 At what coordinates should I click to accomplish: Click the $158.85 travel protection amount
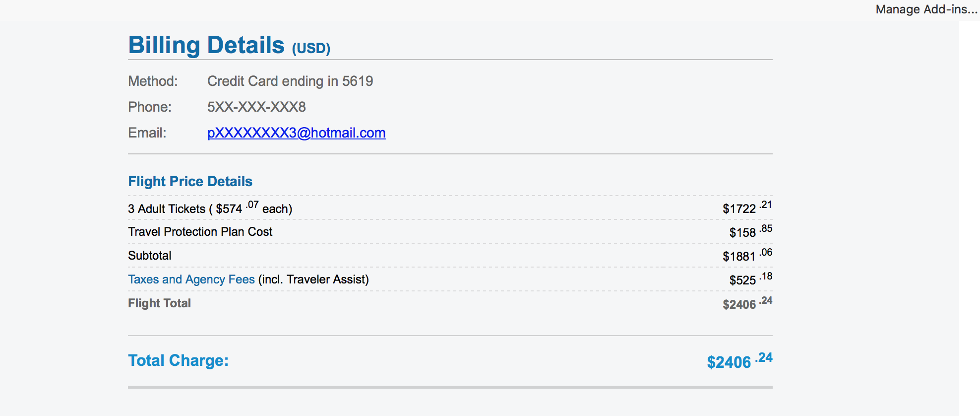coord(750,232)
